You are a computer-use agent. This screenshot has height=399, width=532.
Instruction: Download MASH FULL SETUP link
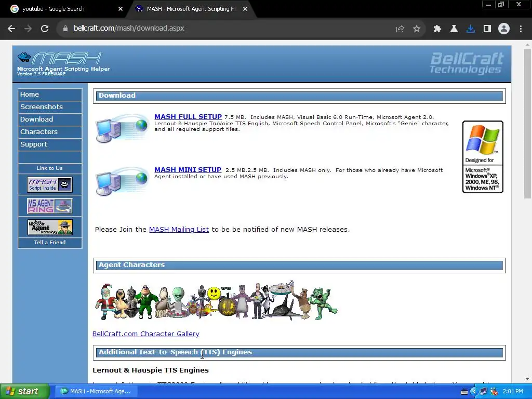(x=188, y=117)
